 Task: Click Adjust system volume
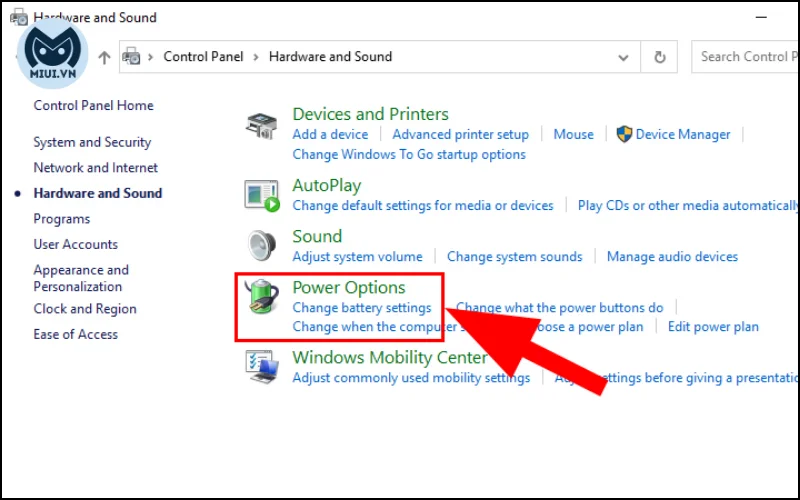(x=357, y=256)
